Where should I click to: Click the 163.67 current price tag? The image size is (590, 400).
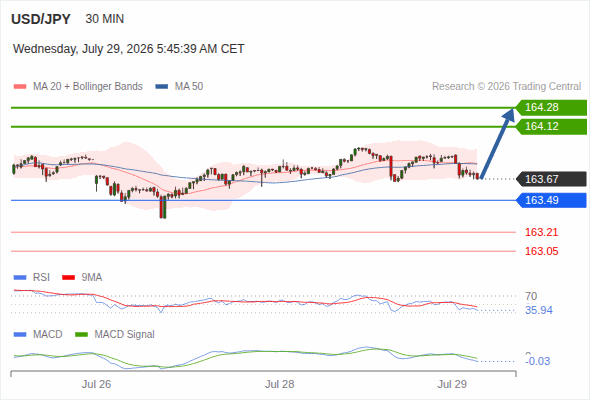[551, 179]
